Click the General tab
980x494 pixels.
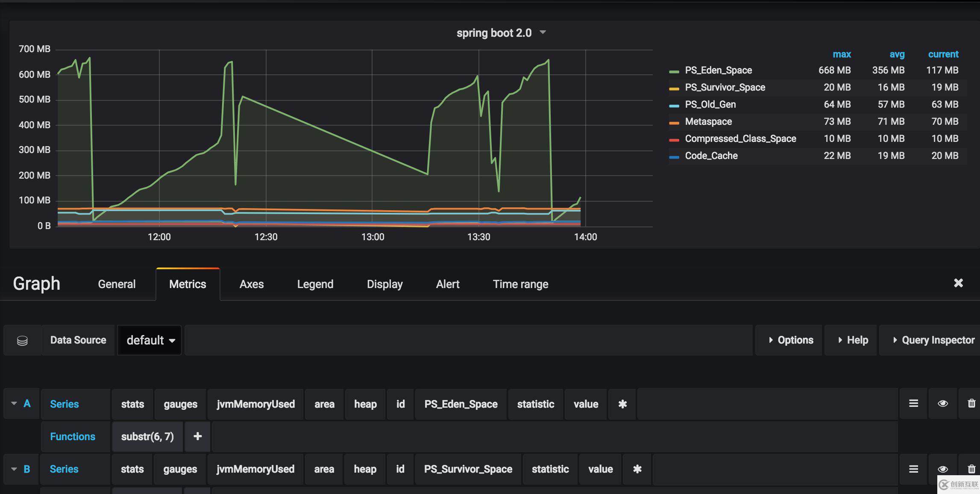tap(117, 284)
